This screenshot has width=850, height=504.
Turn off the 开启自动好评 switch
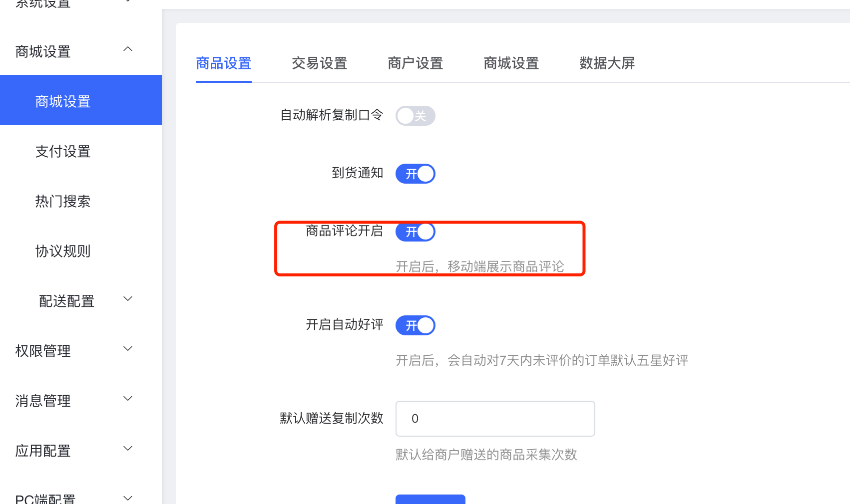coord(416,325)
